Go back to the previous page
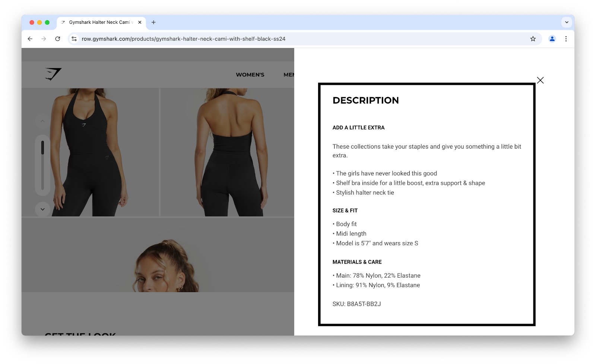The image size is (596, 364). pyautogui.click(x=30, y=39)
